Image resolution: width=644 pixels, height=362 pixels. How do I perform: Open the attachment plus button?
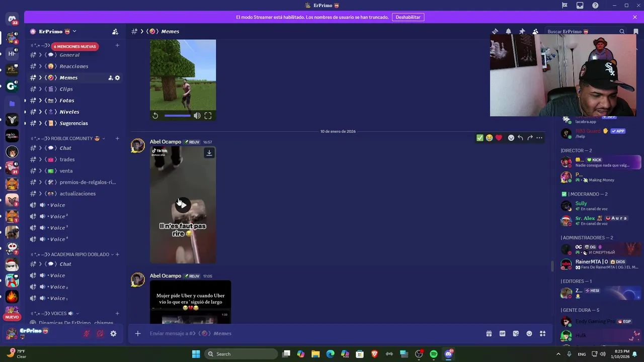point(137,333)
